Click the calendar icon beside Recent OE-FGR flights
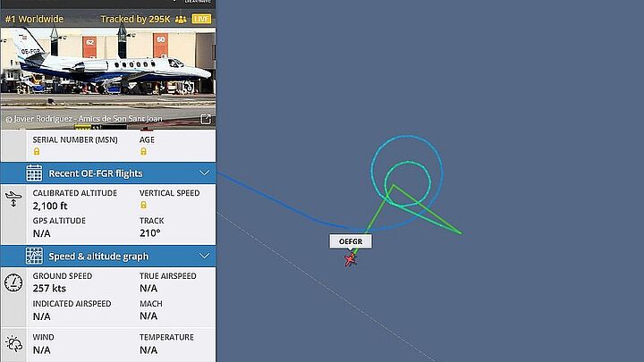The image size is (644, 362). point(34,173)
